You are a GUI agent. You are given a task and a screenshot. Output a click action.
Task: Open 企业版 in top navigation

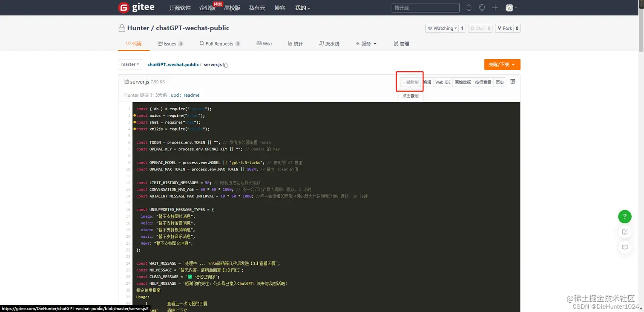pyautogui.click(x=207, y=8)
